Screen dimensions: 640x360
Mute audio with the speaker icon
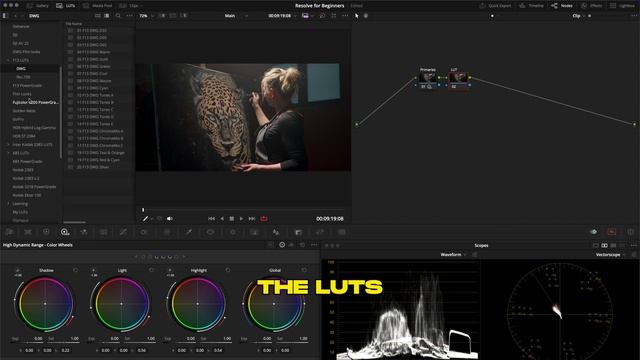click(169, 219)
